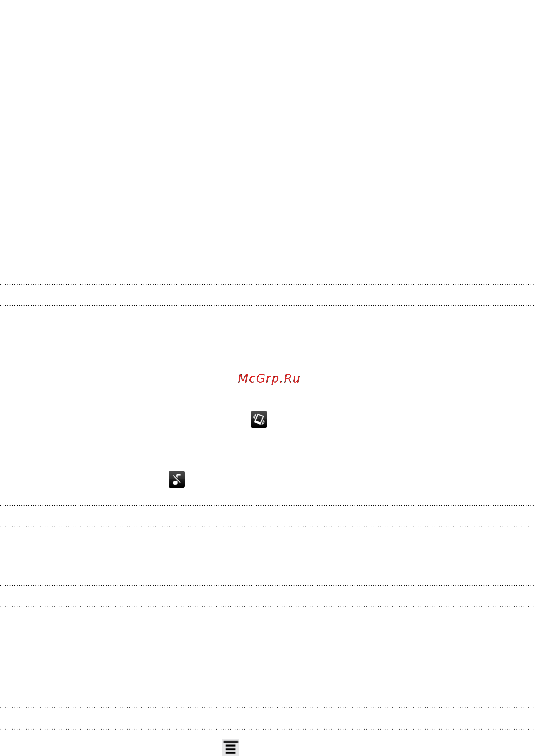Click the gray hamburger menu button

point(231,747)
